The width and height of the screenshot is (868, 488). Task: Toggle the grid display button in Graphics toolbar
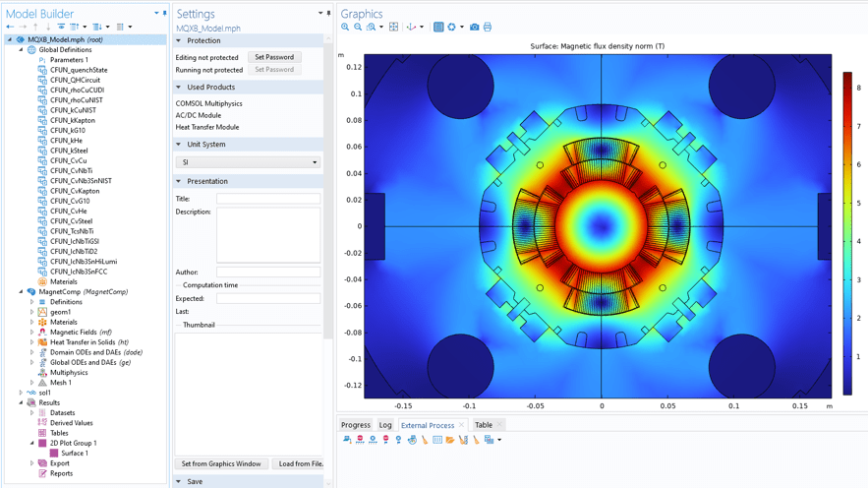(438, 27)
